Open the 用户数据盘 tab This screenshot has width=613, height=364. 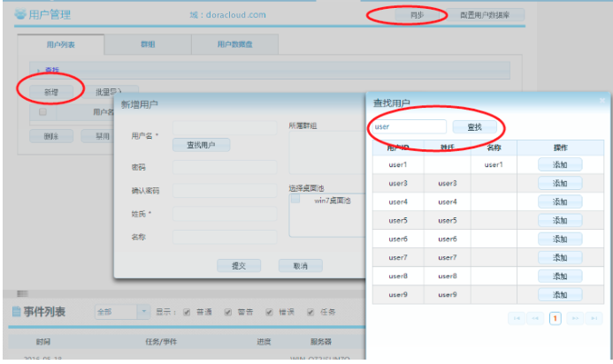click(234, 44)
